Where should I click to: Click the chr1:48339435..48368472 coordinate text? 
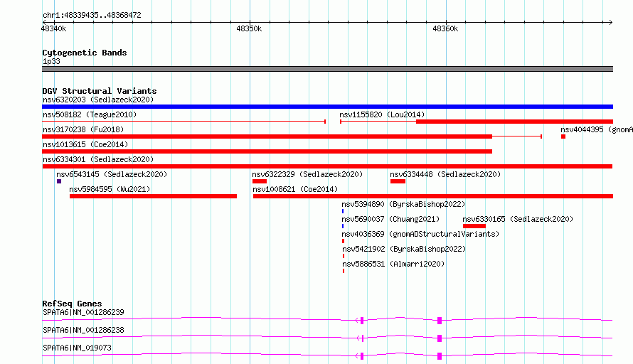(92, 16)
